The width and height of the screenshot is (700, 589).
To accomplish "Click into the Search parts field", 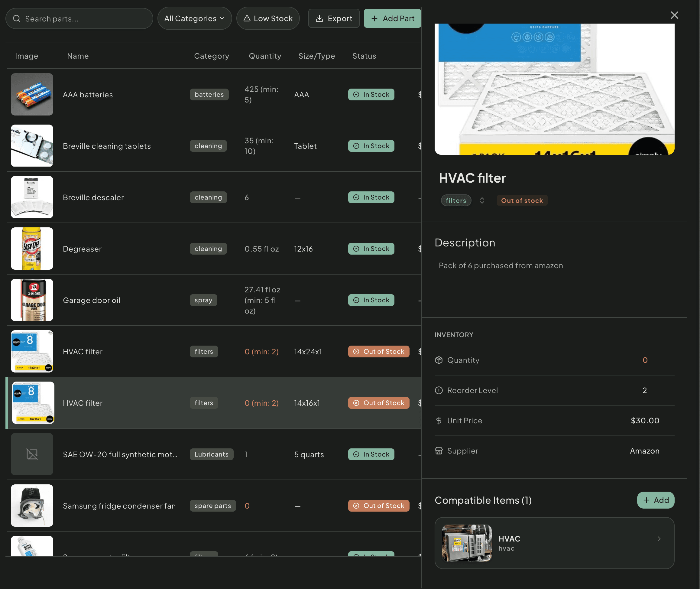I will click(x=79, y=19).
